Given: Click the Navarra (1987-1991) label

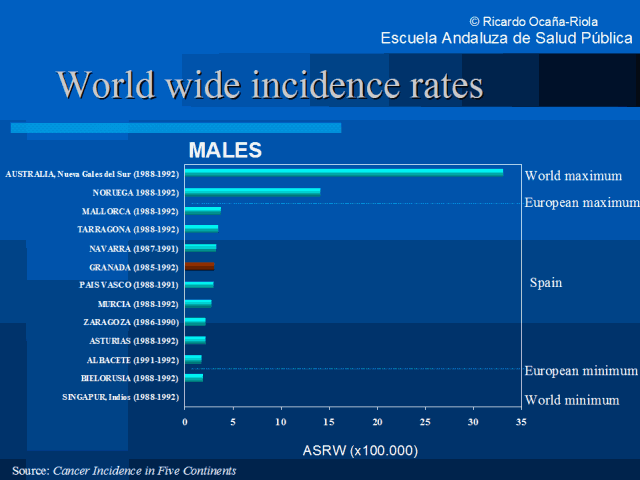Looking at the screenshot, I should 133,248.
